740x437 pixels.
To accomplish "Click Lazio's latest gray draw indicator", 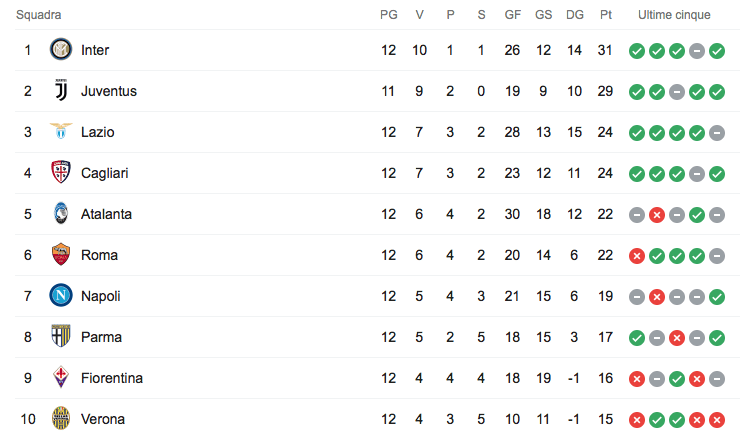I will 717,132.
